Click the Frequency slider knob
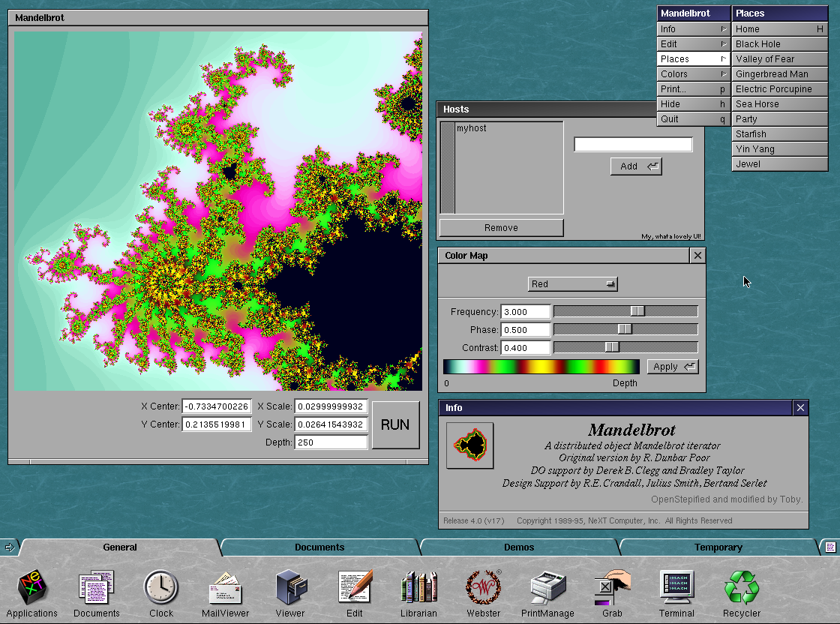This screenshot has height=624, width=840. [637, 311]
